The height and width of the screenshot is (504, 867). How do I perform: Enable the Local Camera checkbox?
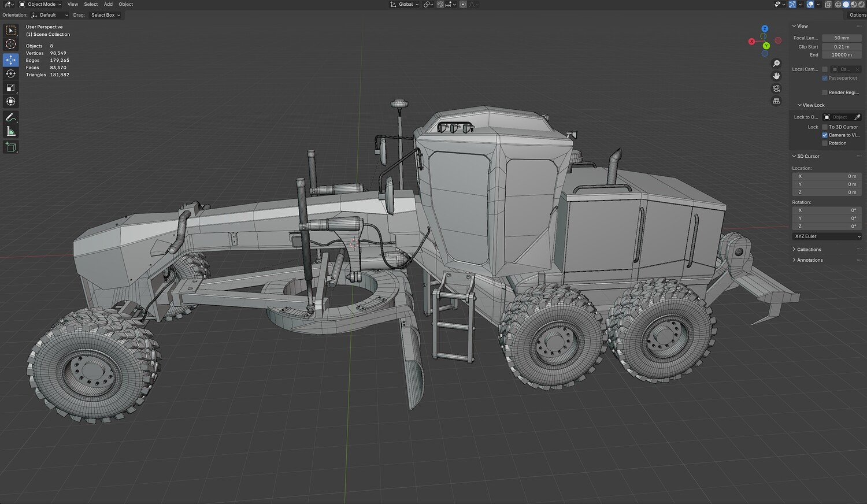pos(825,69)
